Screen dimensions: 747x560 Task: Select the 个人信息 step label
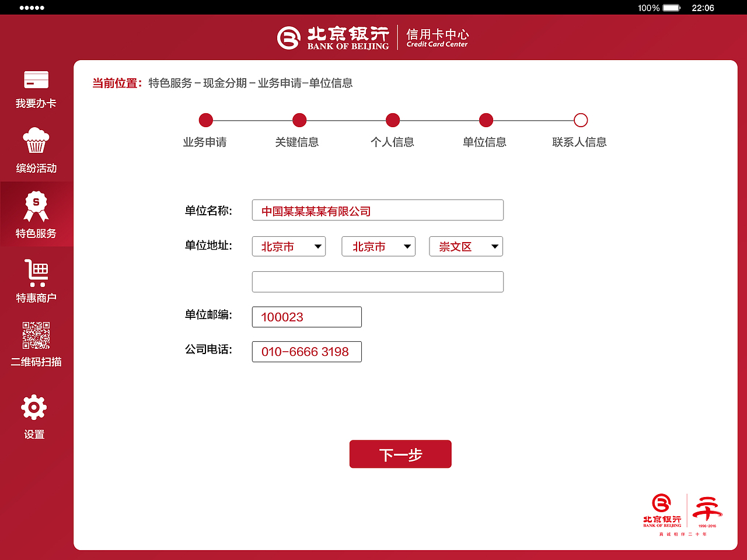tap(393, 142)
